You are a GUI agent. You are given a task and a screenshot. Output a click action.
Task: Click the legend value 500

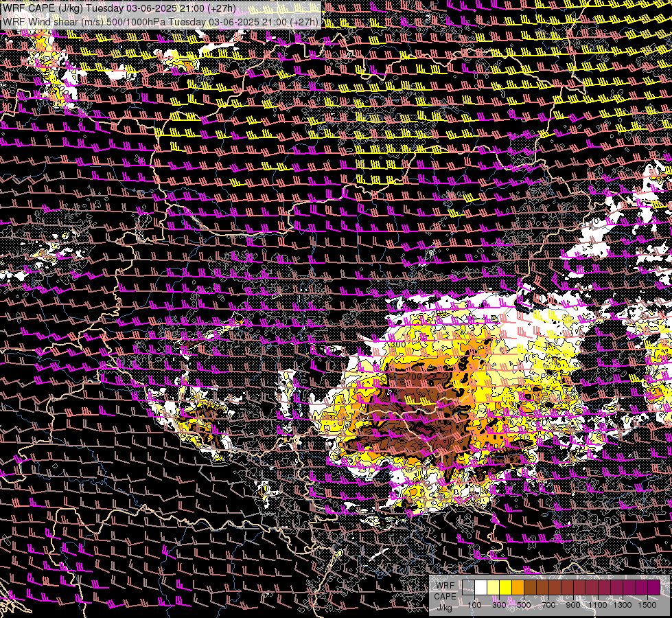tap(524, 605)
